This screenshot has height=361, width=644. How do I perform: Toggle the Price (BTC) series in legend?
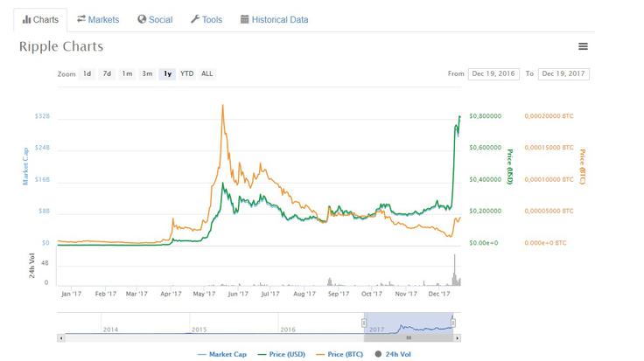click(x=339, y=354)
